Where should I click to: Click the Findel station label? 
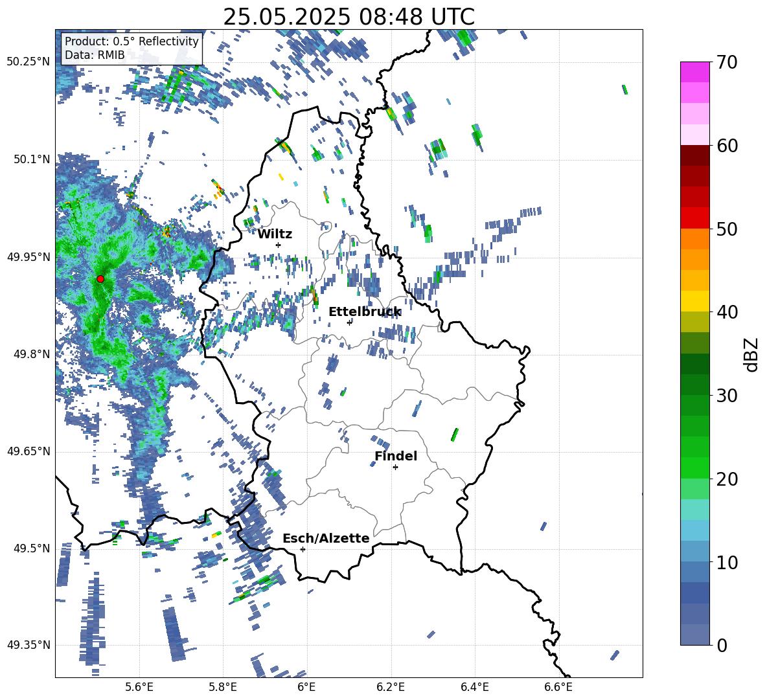396,456
